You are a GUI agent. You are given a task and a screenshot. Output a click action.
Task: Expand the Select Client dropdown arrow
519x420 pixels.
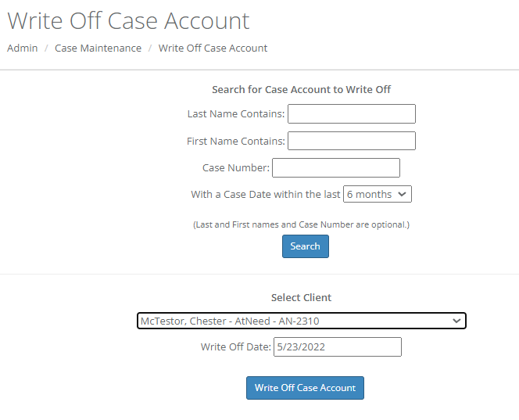click(456, 321)
